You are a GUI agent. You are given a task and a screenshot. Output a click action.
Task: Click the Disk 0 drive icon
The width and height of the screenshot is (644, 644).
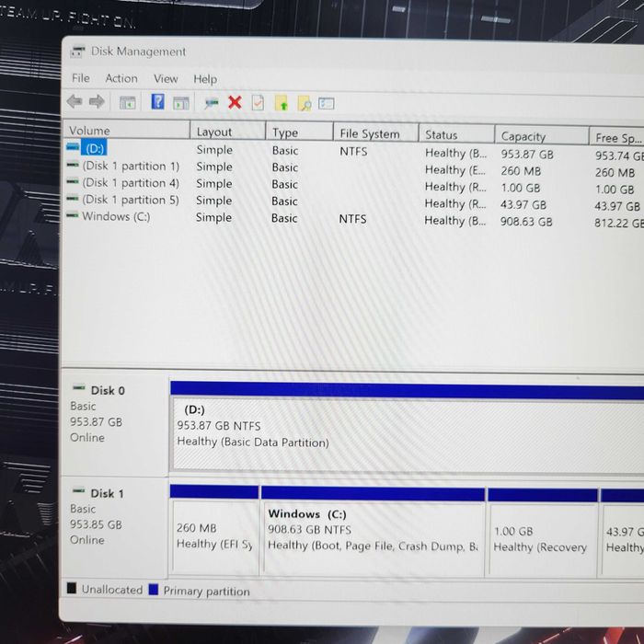tap(79, 387)
